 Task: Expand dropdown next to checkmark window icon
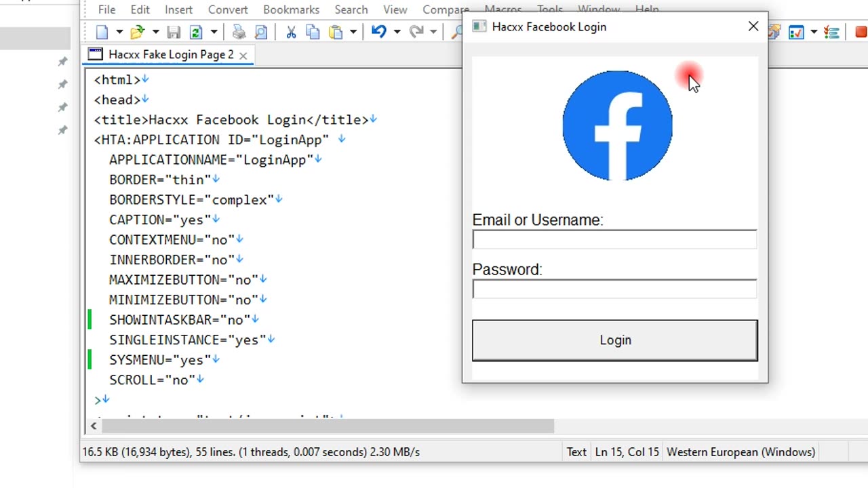pyautogui.click(x=814, y=31)
